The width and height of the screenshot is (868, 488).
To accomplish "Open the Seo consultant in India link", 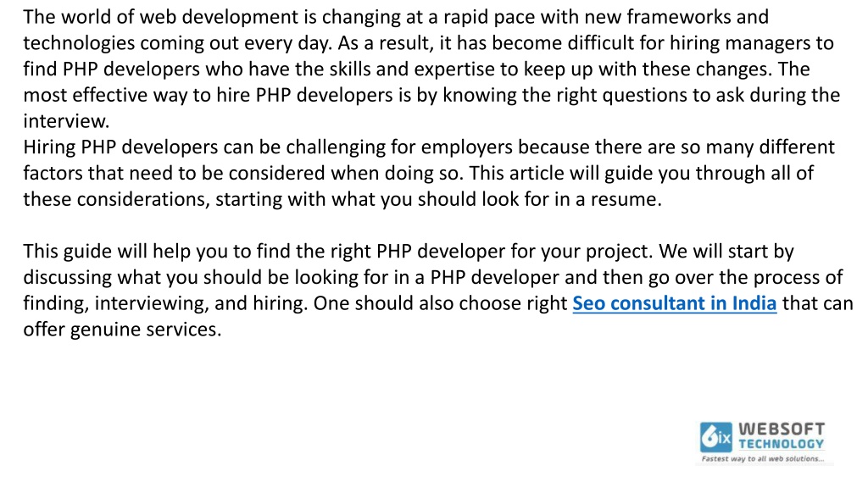I will 674,304.
